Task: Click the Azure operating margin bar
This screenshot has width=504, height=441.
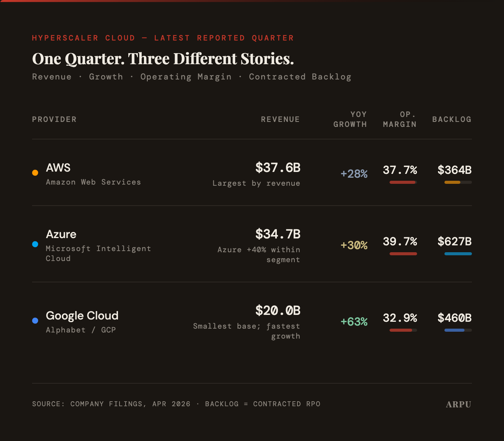Action: tap(403, 254)
